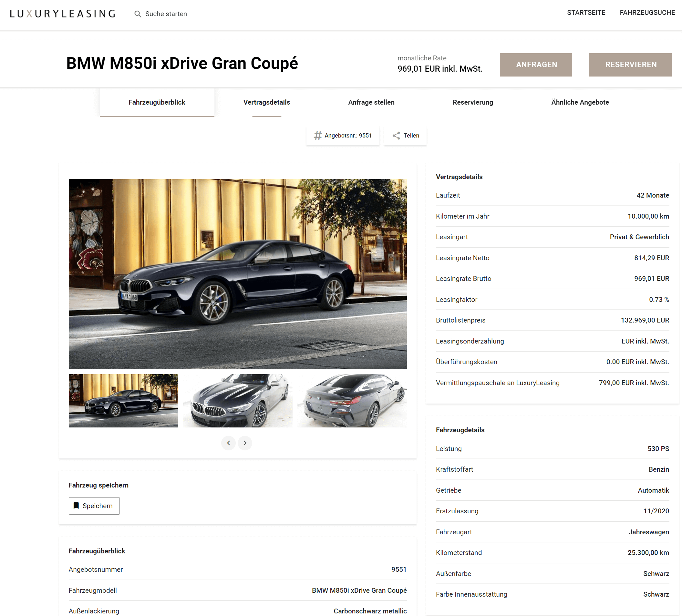Click the Getriebe value Automatik
The width and height of the screenshot is (682, 616).
(x=653, y=490)
